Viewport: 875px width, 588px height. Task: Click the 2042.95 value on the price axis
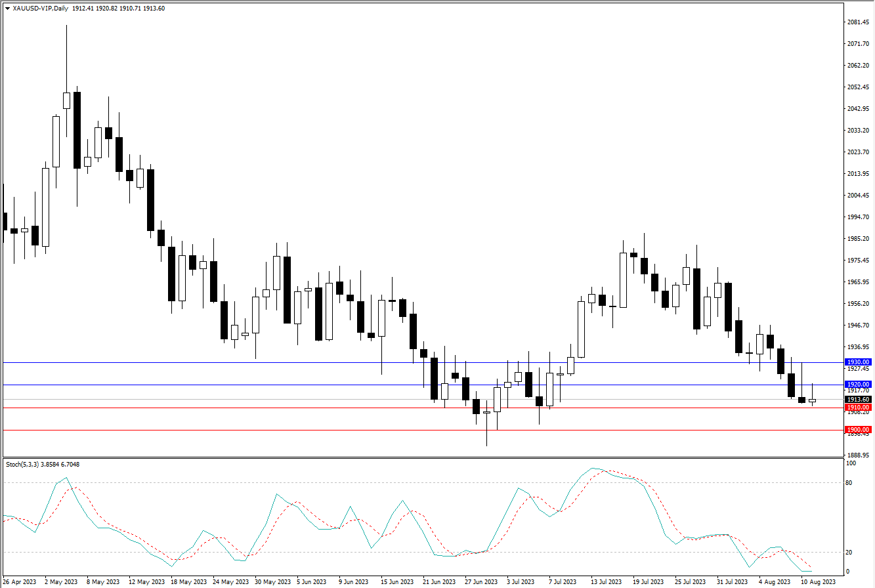pyautogui.click(x=857, y=109)
